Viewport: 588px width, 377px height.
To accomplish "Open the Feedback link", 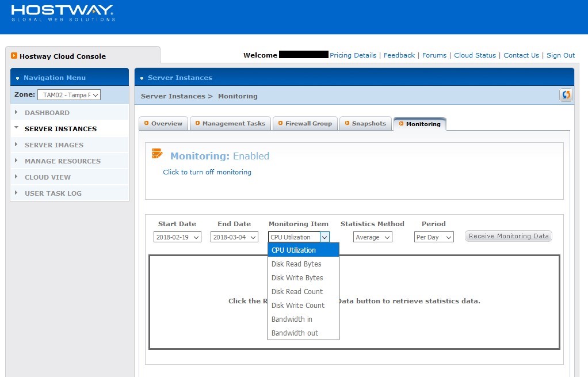I will point(399,55).
